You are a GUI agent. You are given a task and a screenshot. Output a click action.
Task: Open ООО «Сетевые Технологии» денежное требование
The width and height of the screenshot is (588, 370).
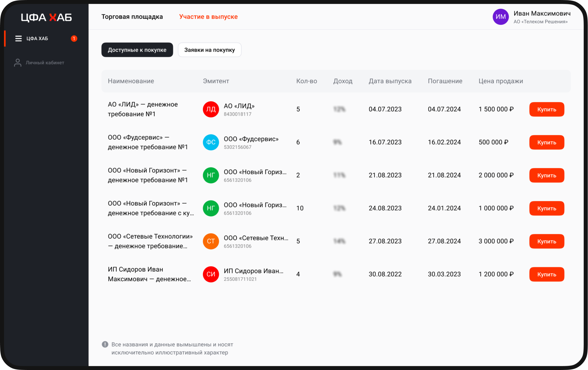[150, 241]
